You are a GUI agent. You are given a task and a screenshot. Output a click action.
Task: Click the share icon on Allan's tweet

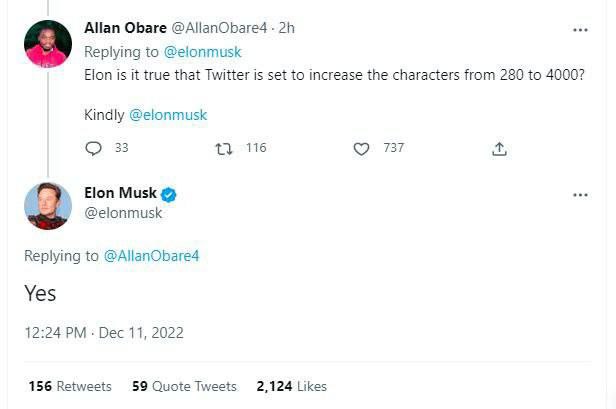tap(500, 148)
